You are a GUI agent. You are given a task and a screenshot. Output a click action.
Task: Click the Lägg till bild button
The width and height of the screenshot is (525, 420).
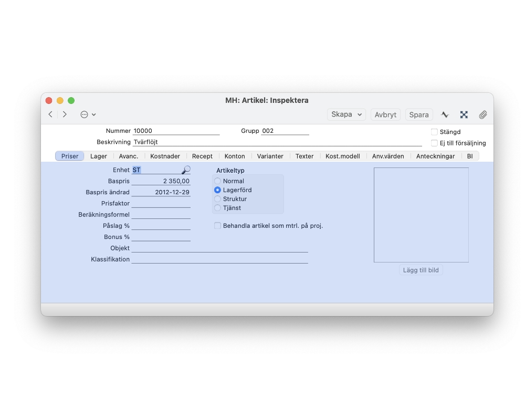421,270
